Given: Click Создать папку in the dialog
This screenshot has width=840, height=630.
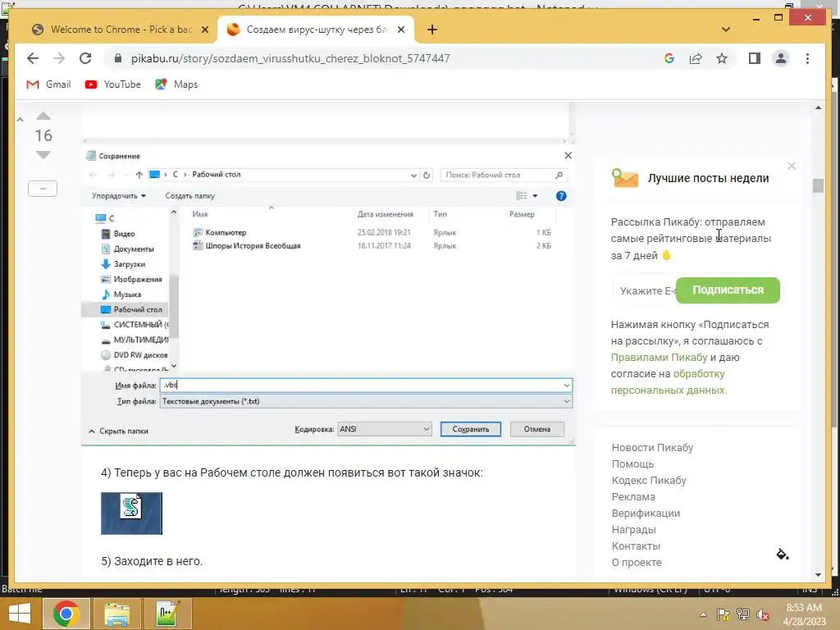Looking at the screenshot, I should coord(189,196).
